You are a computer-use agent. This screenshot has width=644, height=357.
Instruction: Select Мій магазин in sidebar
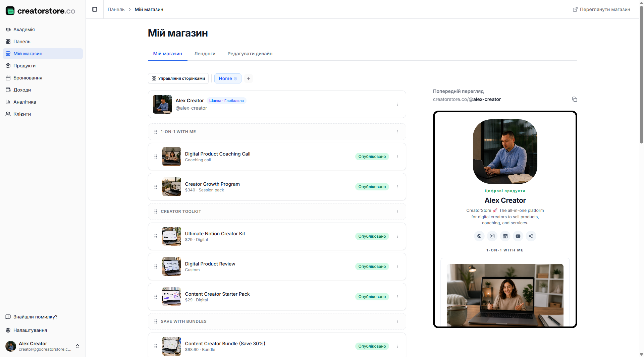point(43,54)
